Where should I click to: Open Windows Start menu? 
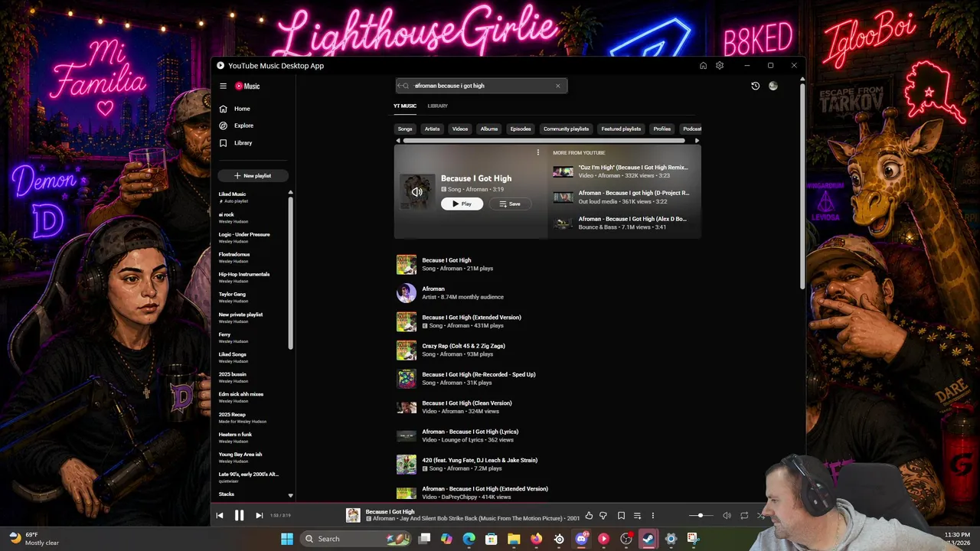coord(287,539)
